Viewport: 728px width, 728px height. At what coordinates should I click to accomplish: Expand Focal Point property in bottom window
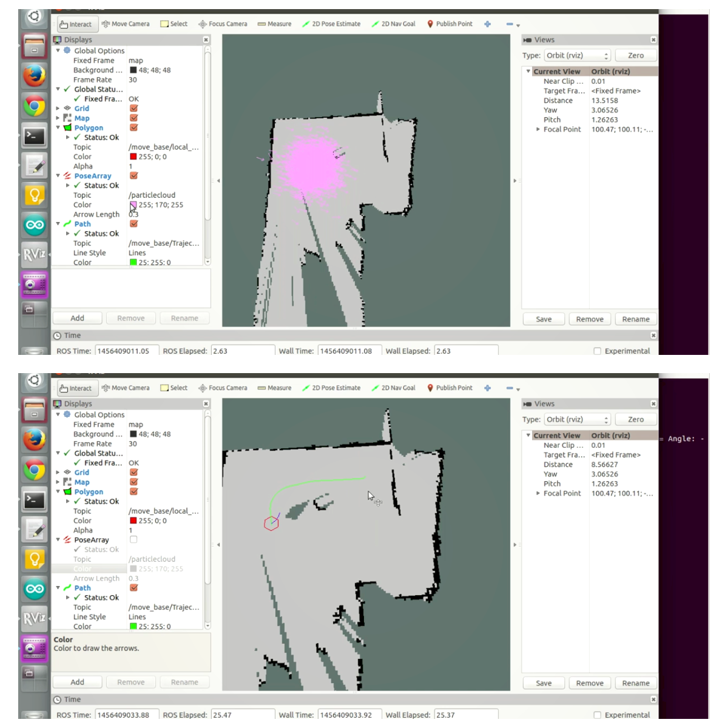click(538, 493)
